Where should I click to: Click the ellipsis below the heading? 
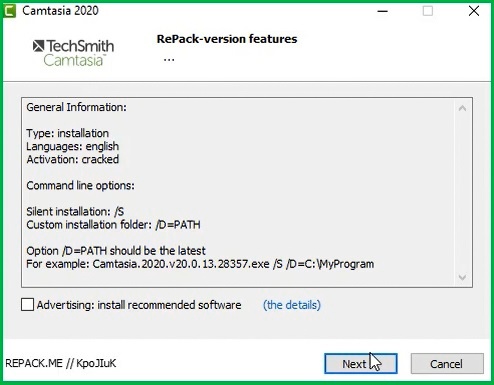click(x=169, y=60)
